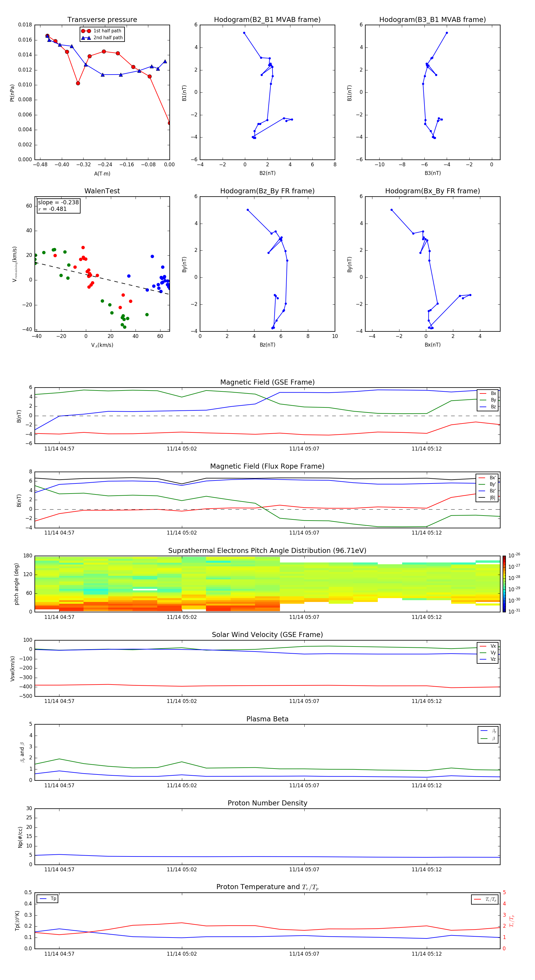Select the |B| entry in Flux Rope legend
Image resolution: width=535 pixels, height=980 pixels.
click(x=487, y=498)
